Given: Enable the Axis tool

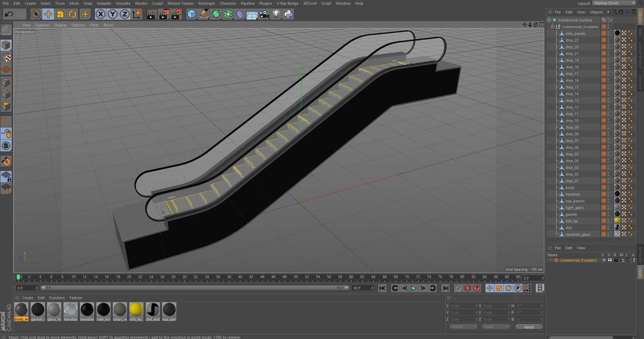Looking at the screenshot, I should pos(6,122).
